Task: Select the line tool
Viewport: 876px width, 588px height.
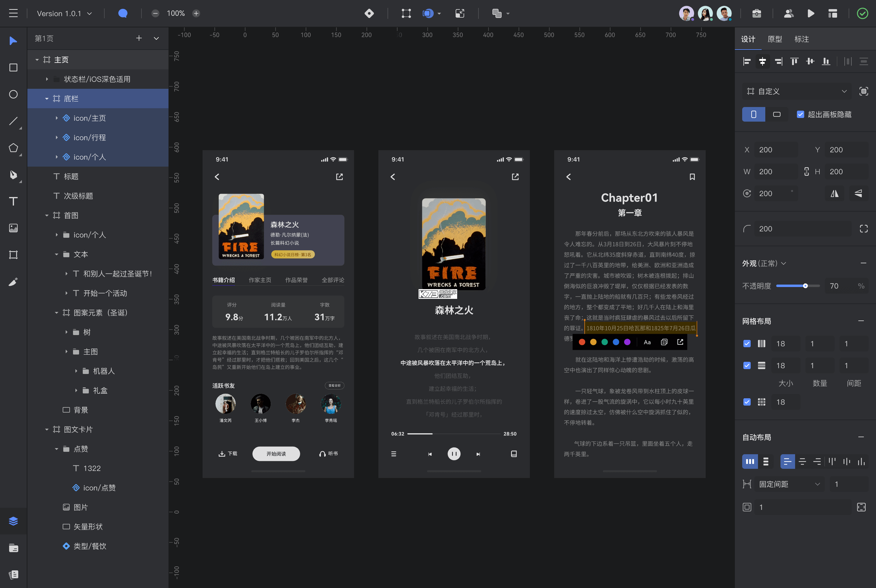Action: (x=13, y=121)
